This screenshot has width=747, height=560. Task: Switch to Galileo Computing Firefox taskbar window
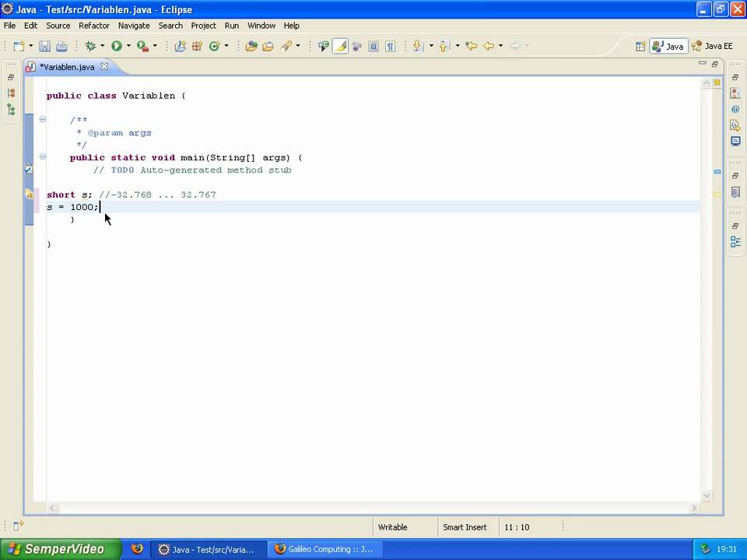pos(324,549)
